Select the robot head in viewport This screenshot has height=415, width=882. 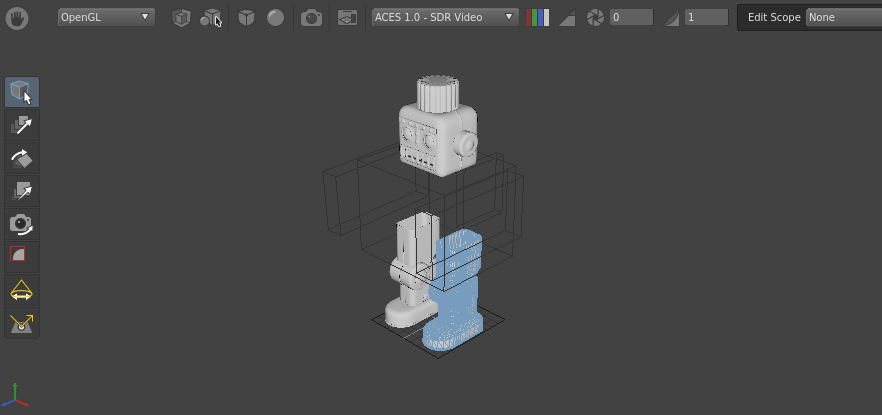(x=439, y=127)
